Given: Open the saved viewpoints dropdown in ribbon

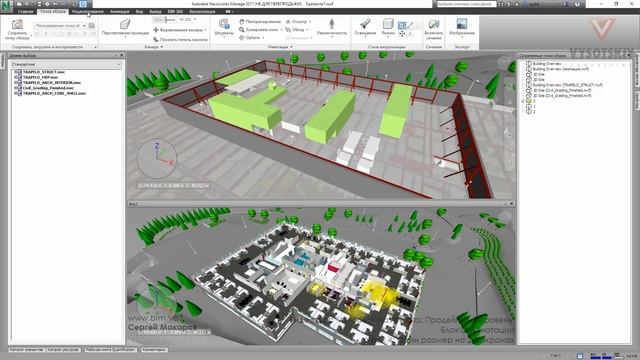Looking at the screenshot, I should (60, 25).
